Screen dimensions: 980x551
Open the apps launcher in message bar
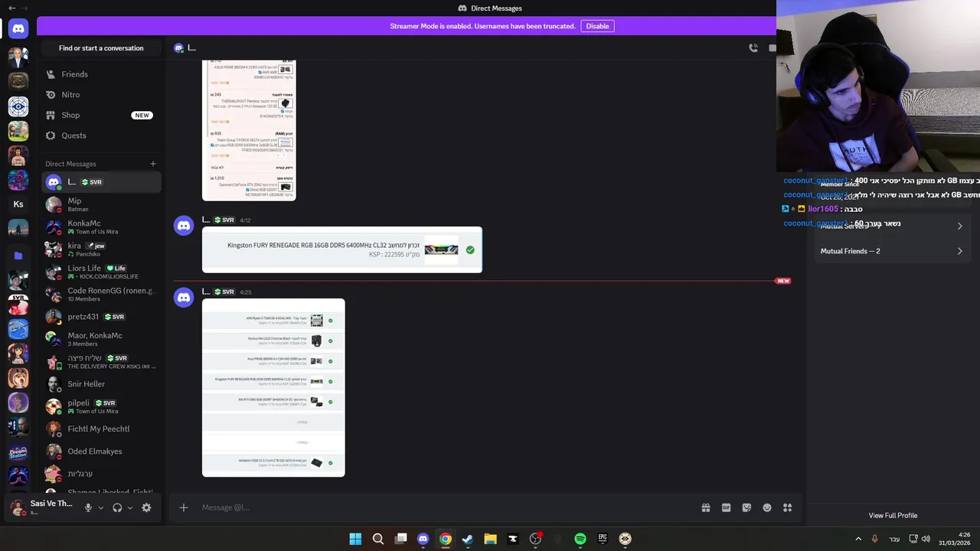(x=787, y=507)
